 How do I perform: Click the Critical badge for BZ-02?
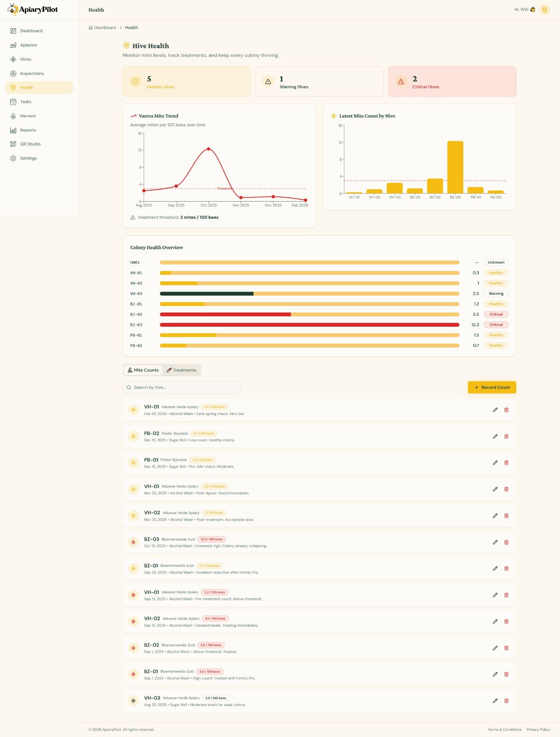pos(496,314)
